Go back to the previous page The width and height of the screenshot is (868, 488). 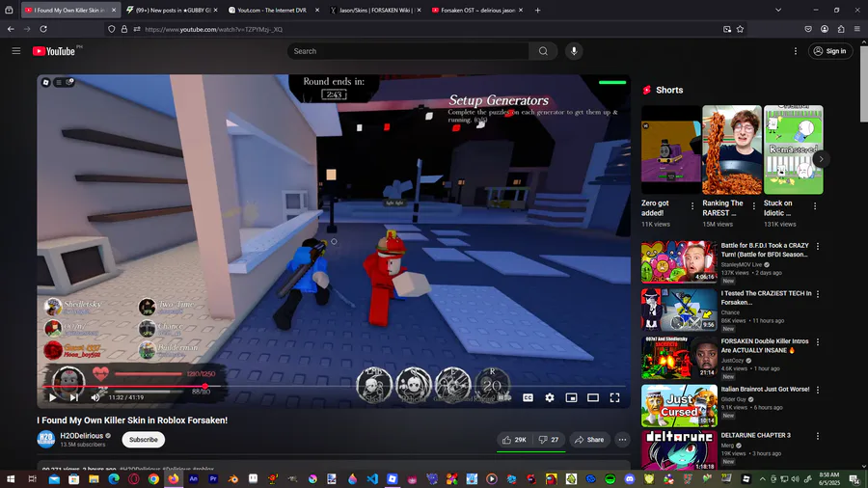pos(11,29)
